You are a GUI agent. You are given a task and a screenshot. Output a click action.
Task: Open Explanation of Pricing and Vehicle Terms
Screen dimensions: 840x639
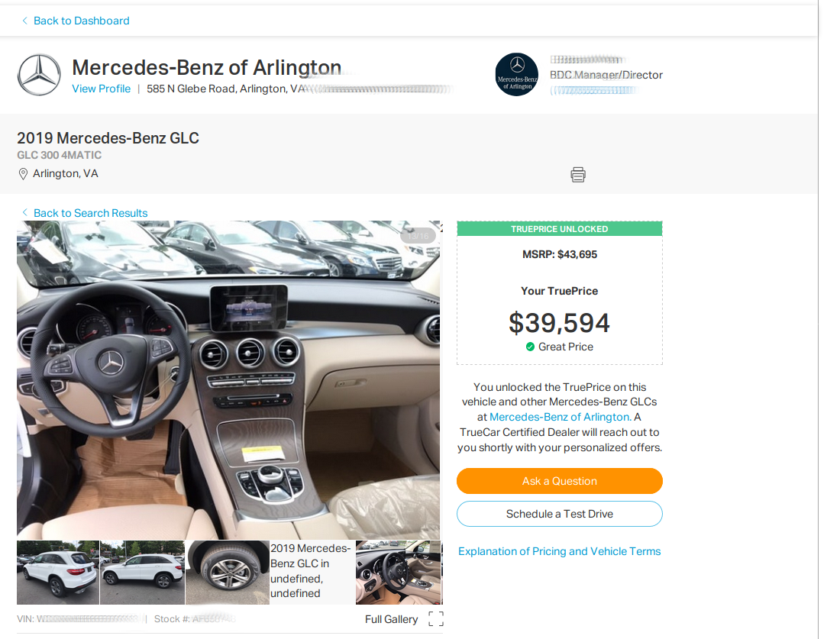(559, 550)
